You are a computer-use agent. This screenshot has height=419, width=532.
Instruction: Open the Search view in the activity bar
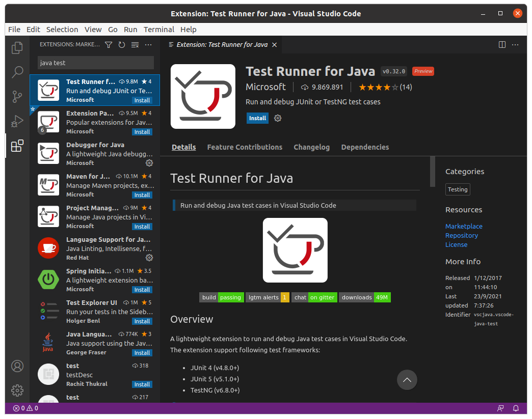click(x=17, y=72)
